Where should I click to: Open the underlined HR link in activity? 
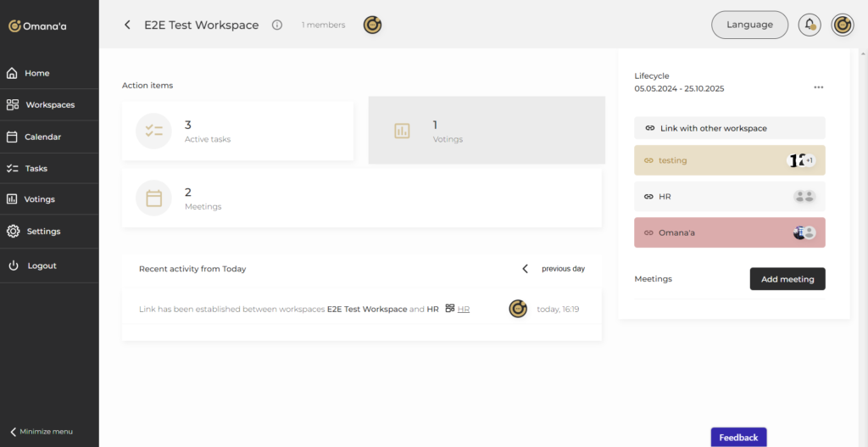click(464, 310)
